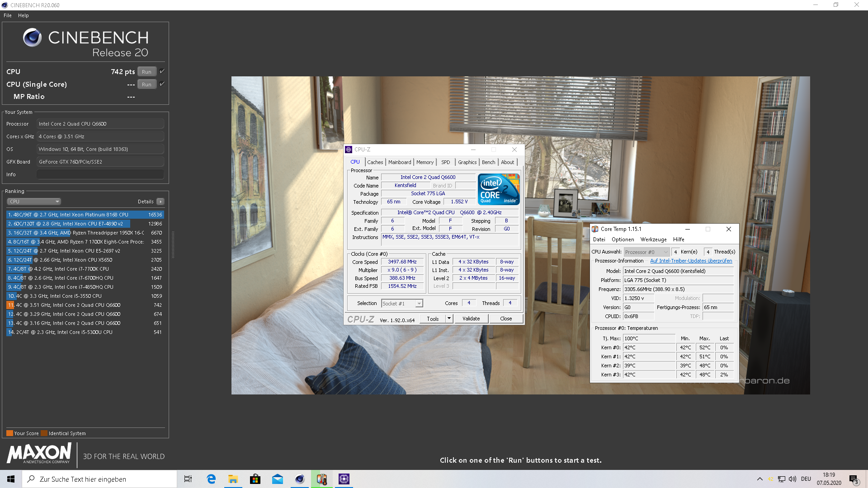The image size is (868, 488).
Task: Show hidden system tray icons
Action: coord(760,479)
